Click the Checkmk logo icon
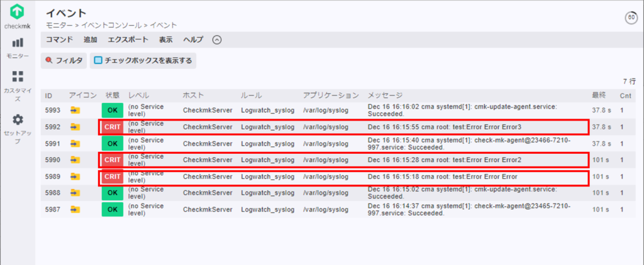The image size is (644, 265). (x=17, y=11)
